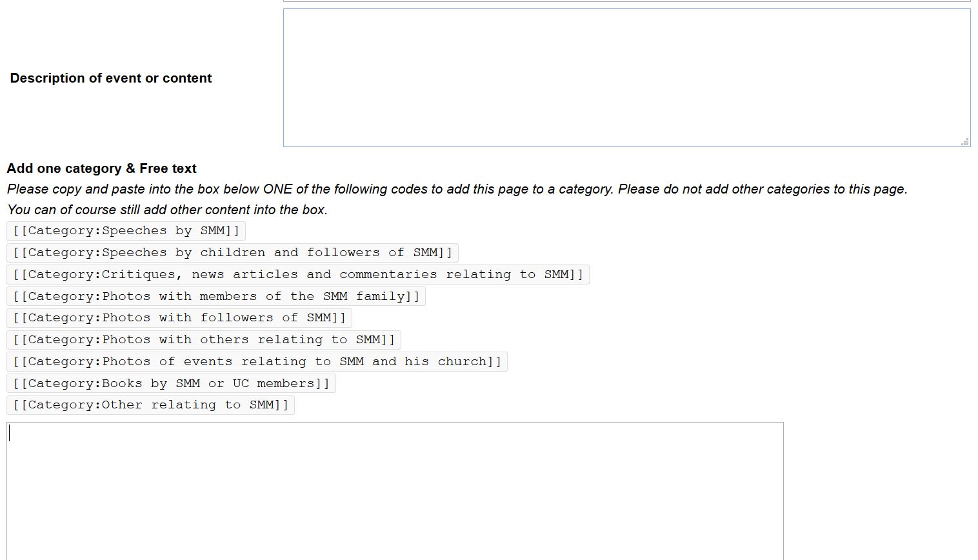This screenshot has width=978, height=560.
Task: Click 'Photos with others relating to SMM' code
Action: (x=204, y=340)
